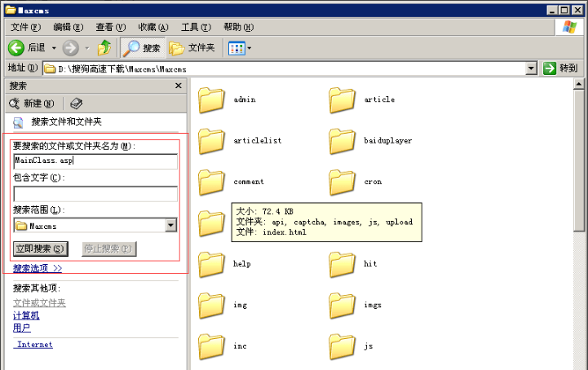Click the greyed Forward arrow button
The width and height of the screenshot is (588, 370).
click(70, 47)
